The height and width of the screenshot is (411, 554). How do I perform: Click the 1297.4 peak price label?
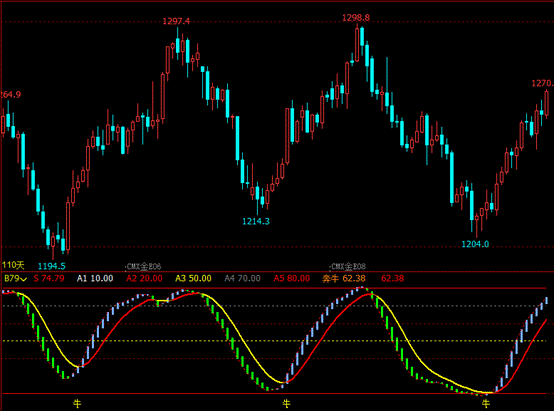(x=176, y=22)
